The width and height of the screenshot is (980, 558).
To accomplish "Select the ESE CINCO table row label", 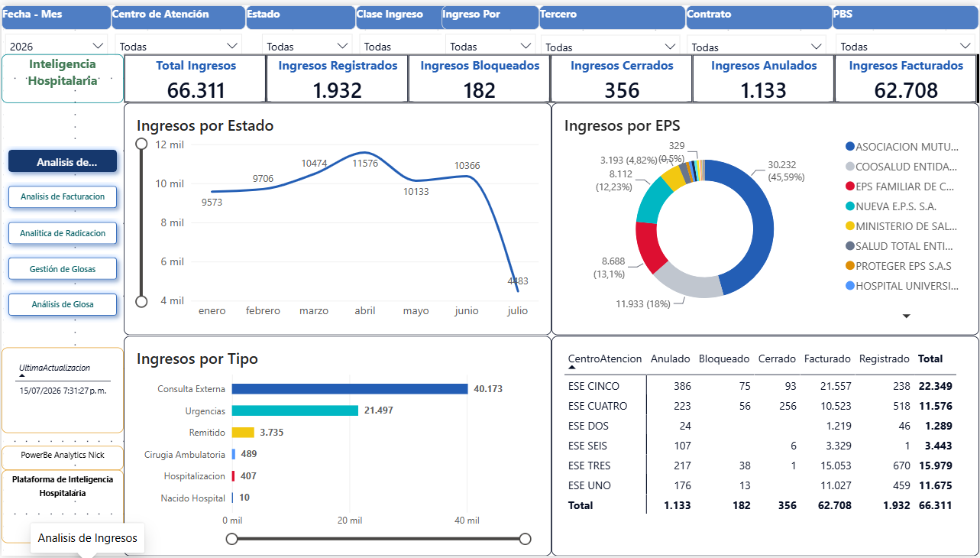I will [594, 386].
